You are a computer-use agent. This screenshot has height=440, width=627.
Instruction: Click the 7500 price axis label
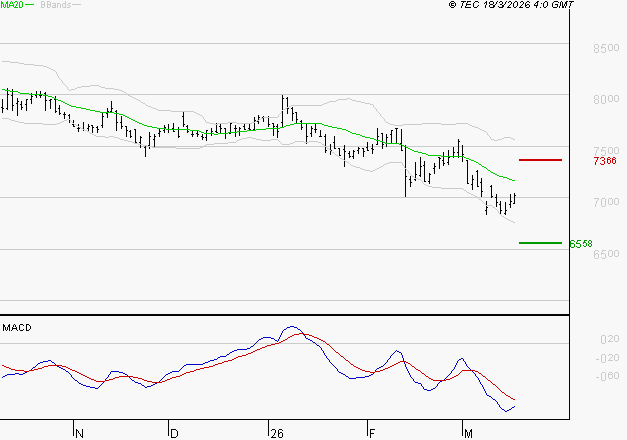606,150
